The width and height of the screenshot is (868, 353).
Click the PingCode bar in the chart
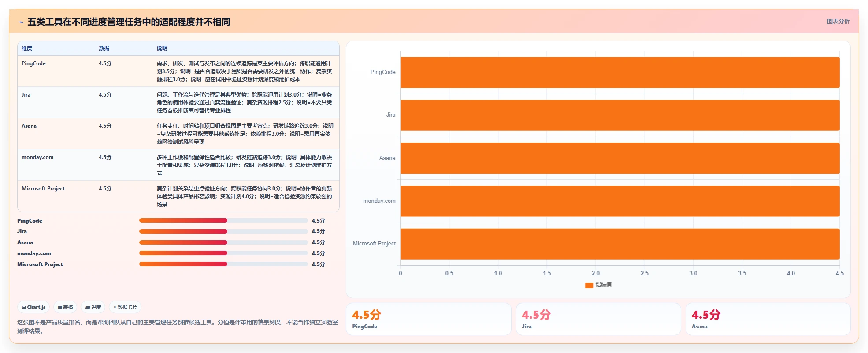click(x=620, y=72)
